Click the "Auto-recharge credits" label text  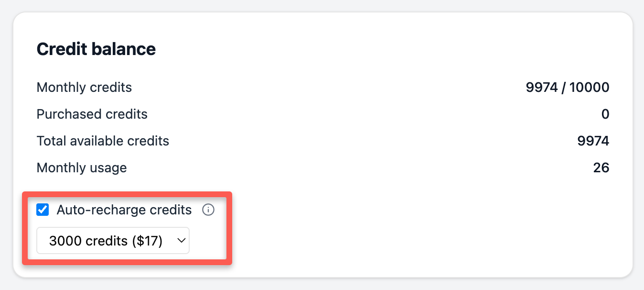124,210
